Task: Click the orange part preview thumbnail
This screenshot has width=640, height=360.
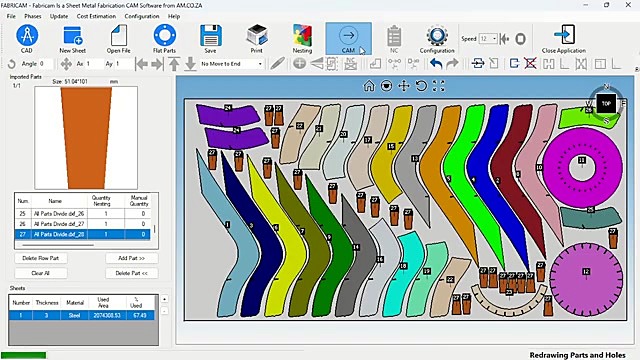Action: (x=86, y=138)
